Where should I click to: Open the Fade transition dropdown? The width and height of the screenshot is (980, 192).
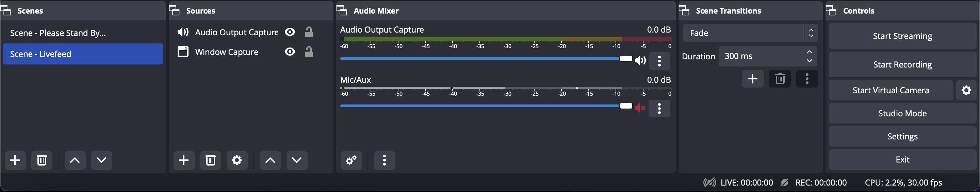750,33
